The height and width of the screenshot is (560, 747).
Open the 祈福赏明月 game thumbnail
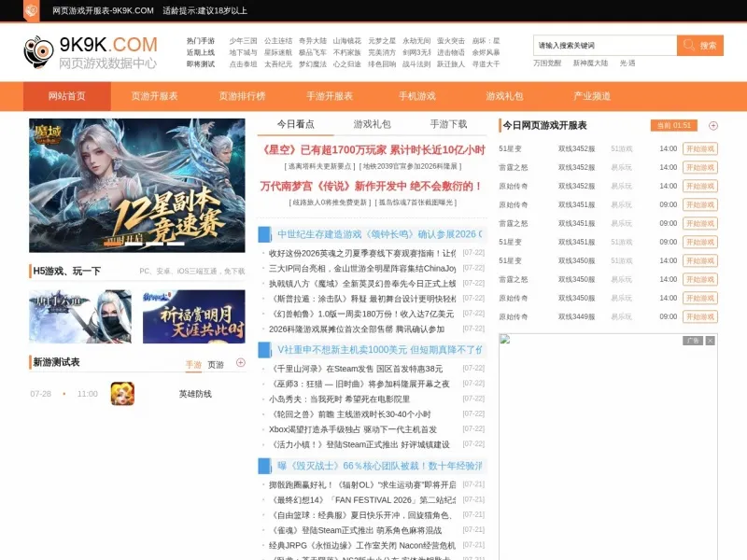click(194, 316)
